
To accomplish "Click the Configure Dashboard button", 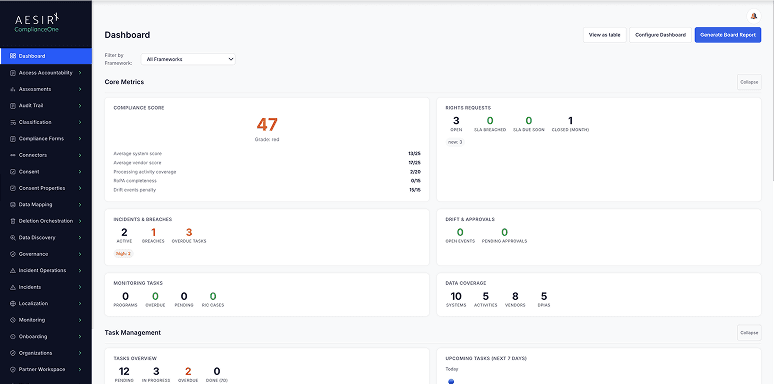I will click(x=660, y=35).
